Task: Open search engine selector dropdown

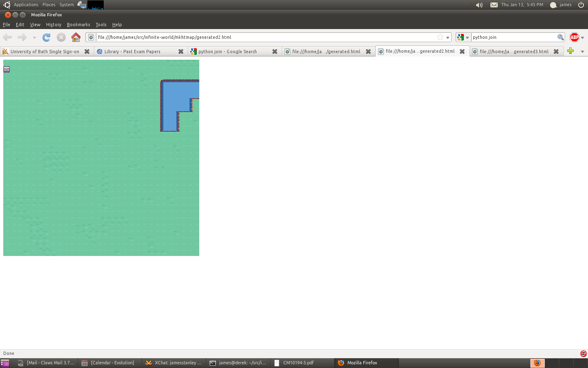Action: pyautogui.click(x=463, y=38)
